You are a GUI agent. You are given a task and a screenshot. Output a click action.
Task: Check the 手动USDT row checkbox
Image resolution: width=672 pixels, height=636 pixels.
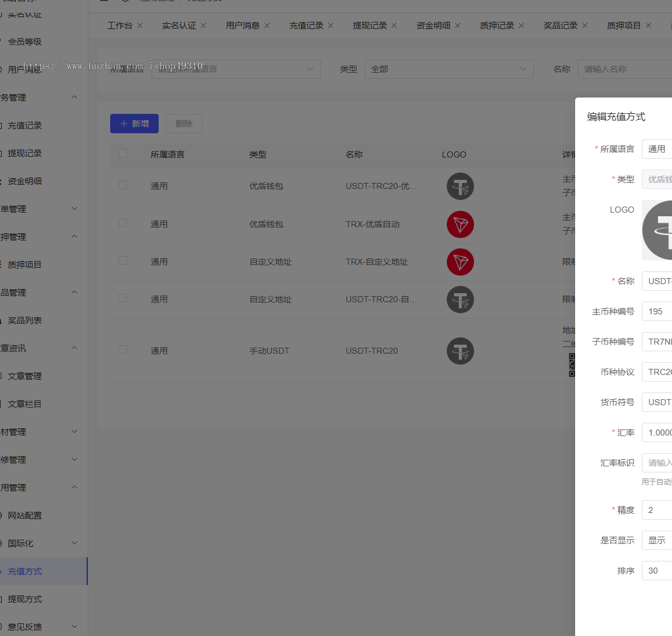click(123, 349)
